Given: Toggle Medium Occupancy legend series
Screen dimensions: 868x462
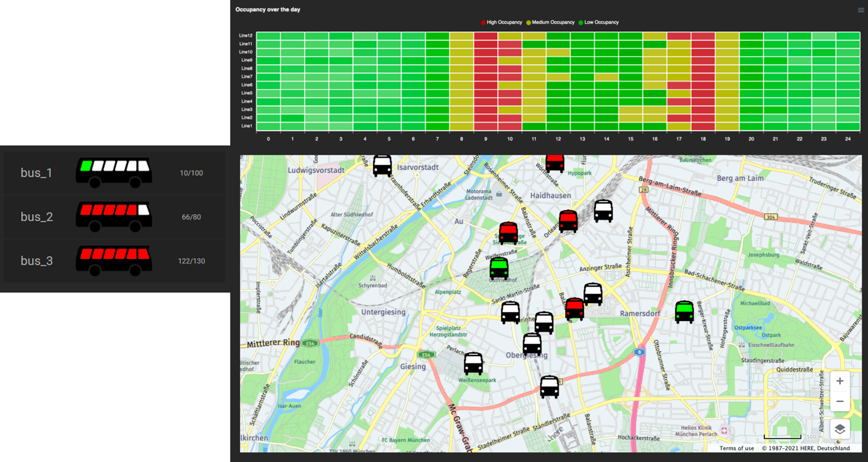Looking at the screenshot, I should click(x=550, y=22).
